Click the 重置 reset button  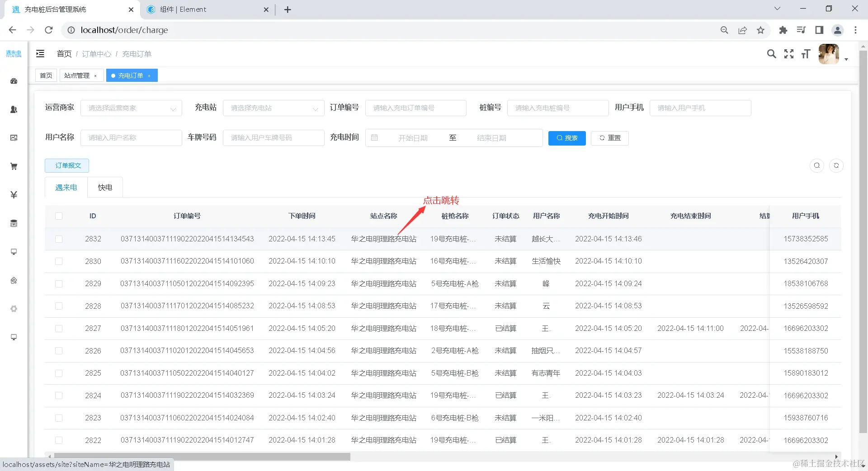pyautogui.click(x=610, y=138)
